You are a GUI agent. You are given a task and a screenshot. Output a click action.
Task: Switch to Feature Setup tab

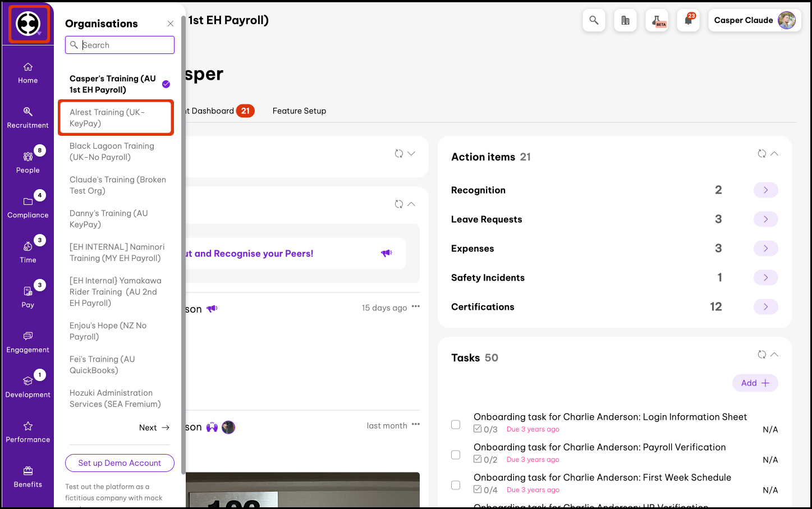(299, 111)
